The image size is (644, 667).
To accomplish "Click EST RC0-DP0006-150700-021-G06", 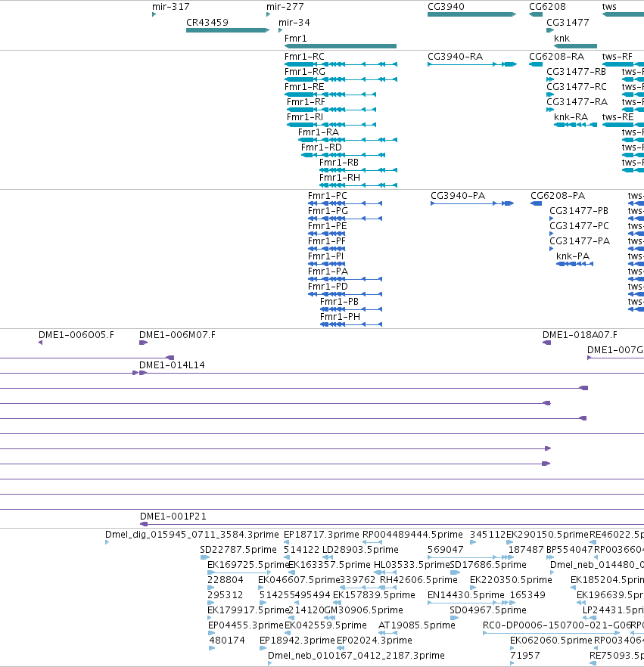I will click(551, 633).
